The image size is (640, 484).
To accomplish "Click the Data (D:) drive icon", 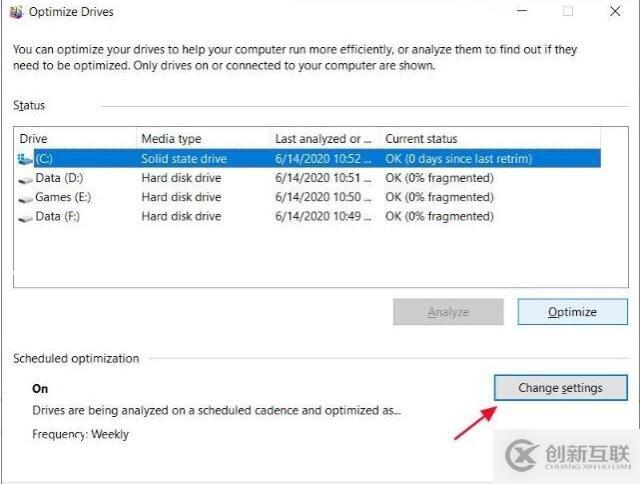I will (x=26, y=178).
